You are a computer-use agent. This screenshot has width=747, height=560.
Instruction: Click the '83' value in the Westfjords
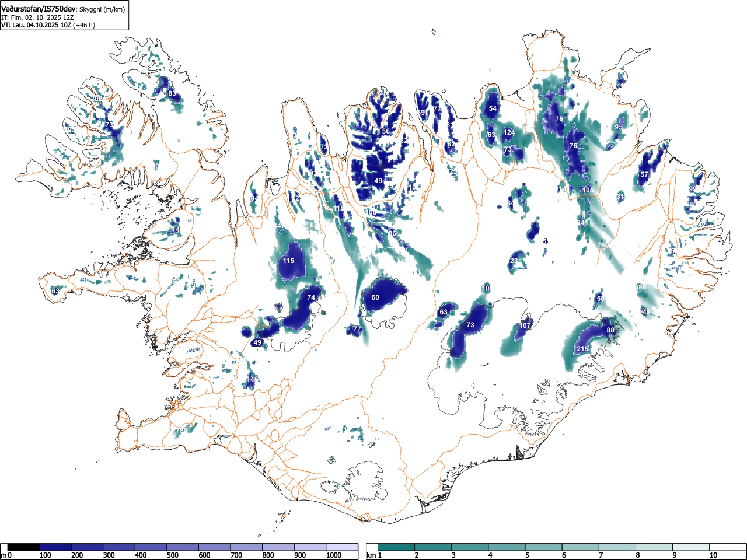tap(172, 93)
